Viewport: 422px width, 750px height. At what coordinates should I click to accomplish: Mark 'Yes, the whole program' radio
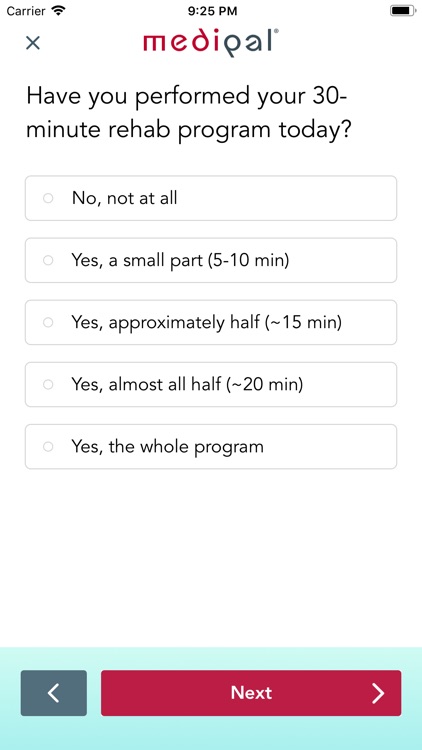48,447
